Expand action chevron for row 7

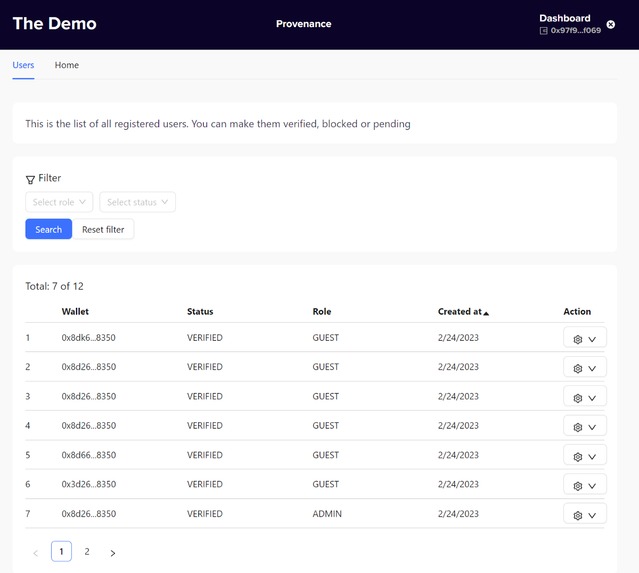592,515
